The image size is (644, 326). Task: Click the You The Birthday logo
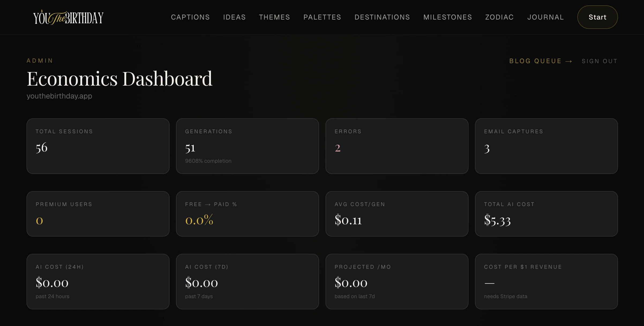pyautogui.click(x=68, y=18)
